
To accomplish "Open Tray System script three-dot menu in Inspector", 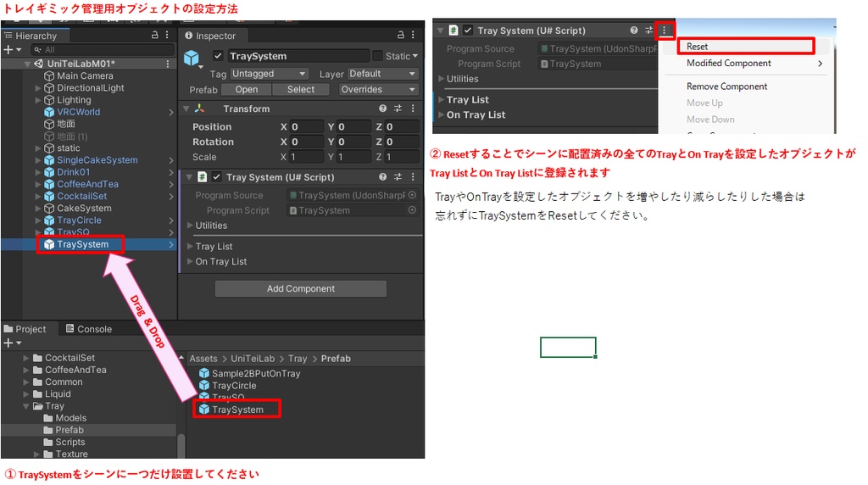I will tap(413, 177).
